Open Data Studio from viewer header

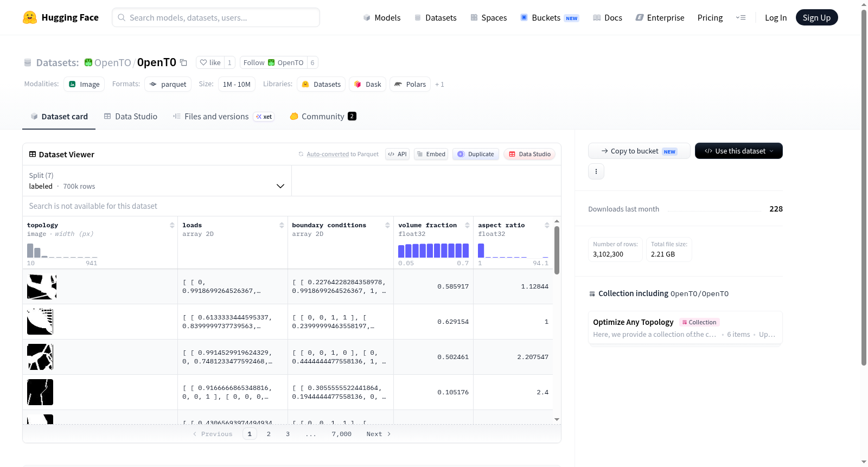click(x=529, y=154)
